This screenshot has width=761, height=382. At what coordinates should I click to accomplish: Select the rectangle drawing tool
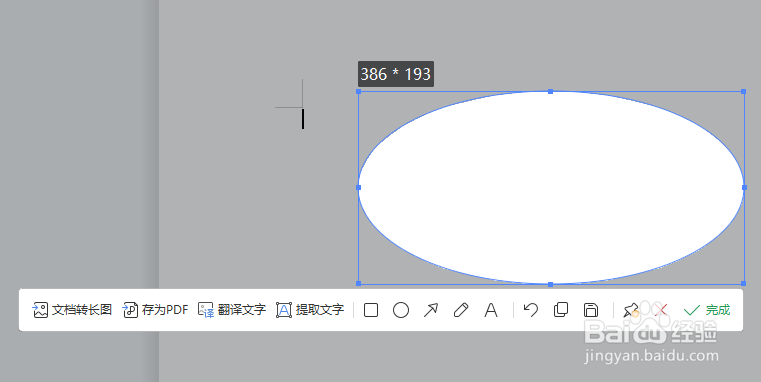pos(371,310)
